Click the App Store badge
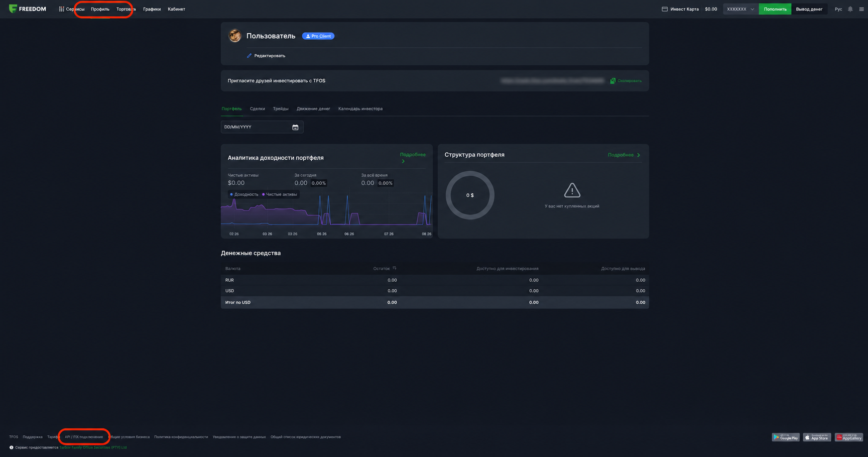Image resolution: width=868 pixels, height=457 pixels. (817, 437)
